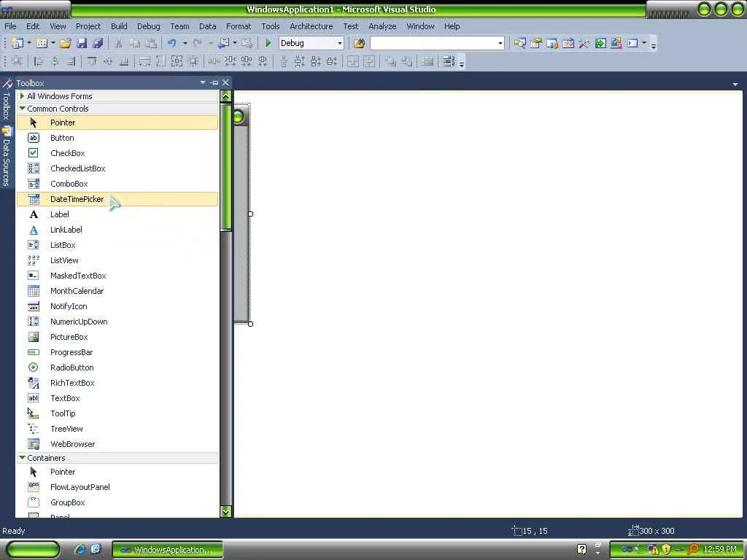Click the Open File folder icon
The width and height of the screenshot is (747, 560).
click(65, 43)
